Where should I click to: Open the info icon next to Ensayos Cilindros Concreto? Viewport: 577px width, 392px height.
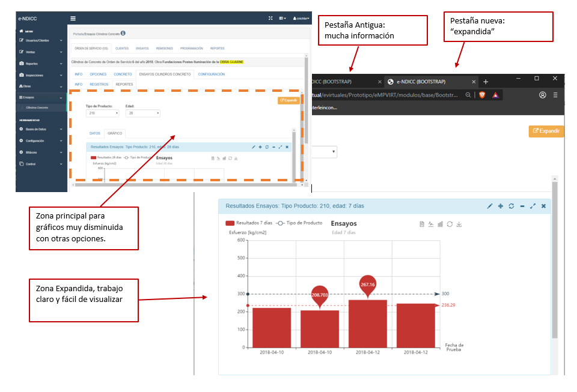[x=123, y=33]
